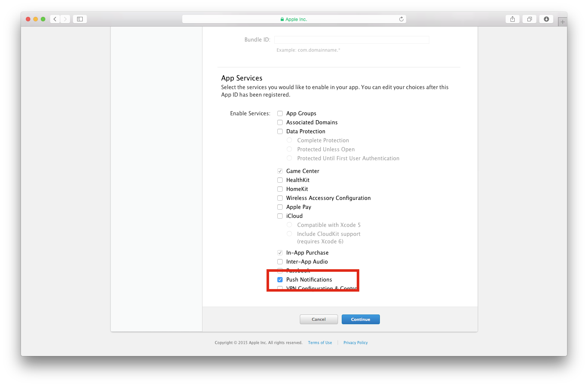This screenshot has height=386, width=588.
Task: Click the Apple Inc. address bar
Action: click(294, 19)
